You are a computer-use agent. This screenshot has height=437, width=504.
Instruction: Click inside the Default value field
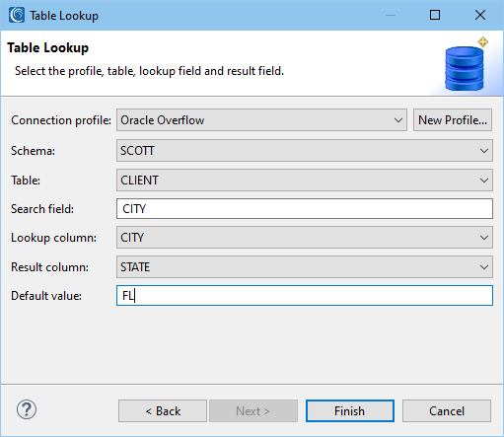pos(305,296)
